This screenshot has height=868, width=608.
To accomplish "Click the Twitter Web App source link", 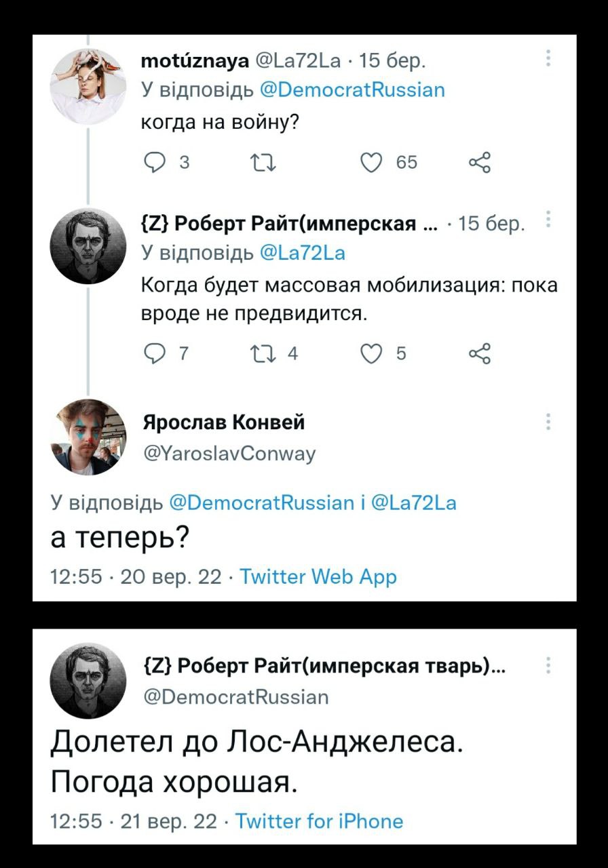I will tap(318, 577).
